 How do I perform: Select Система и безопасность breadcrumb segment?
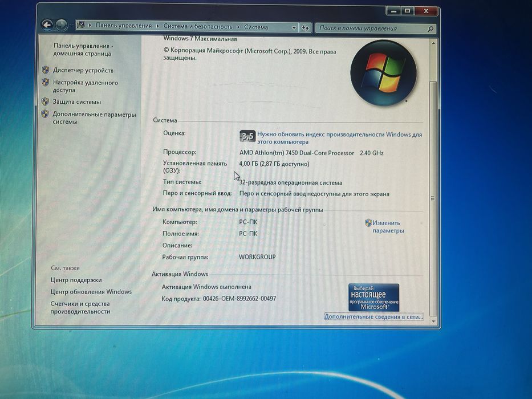click(x=198, y=26)
